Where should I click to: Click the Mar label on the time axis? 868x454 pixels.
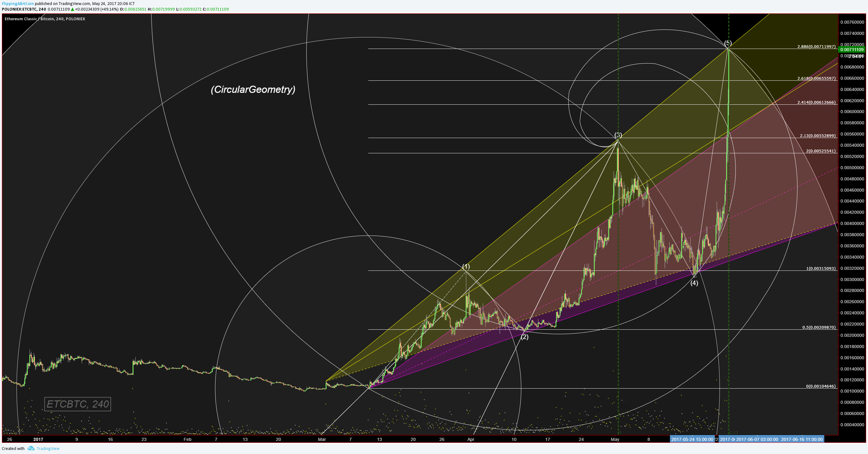pos(322,439)
